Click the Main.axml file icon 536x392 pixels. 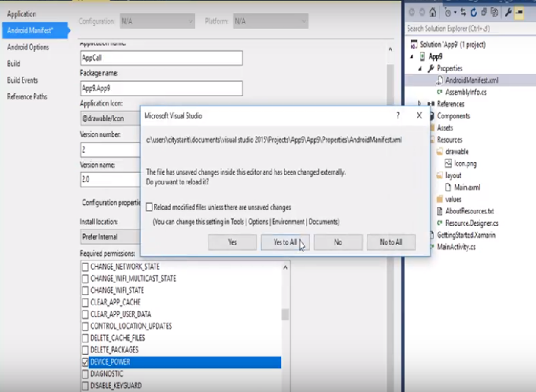[x=448, y=187]
